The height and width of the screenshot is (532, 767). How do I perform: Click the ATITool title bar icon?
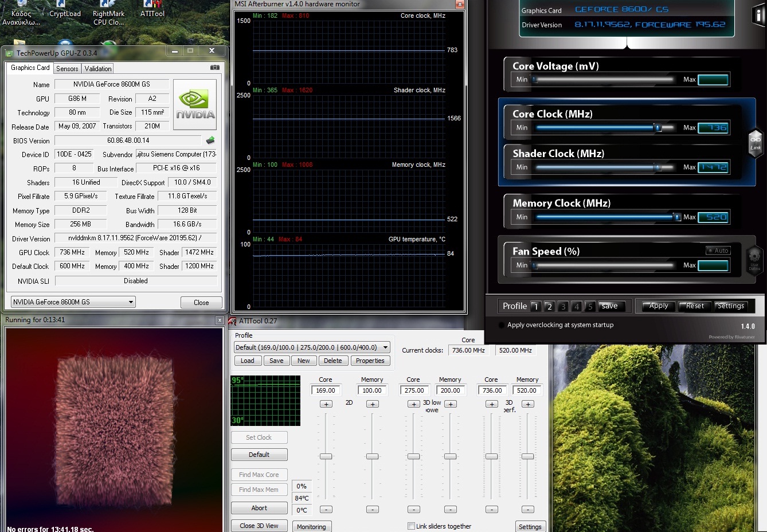coord(233,321)
